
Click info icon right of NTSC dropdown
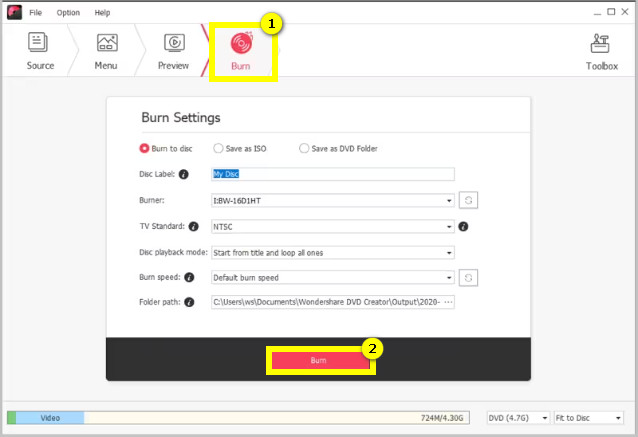click(x=463, y=226)
